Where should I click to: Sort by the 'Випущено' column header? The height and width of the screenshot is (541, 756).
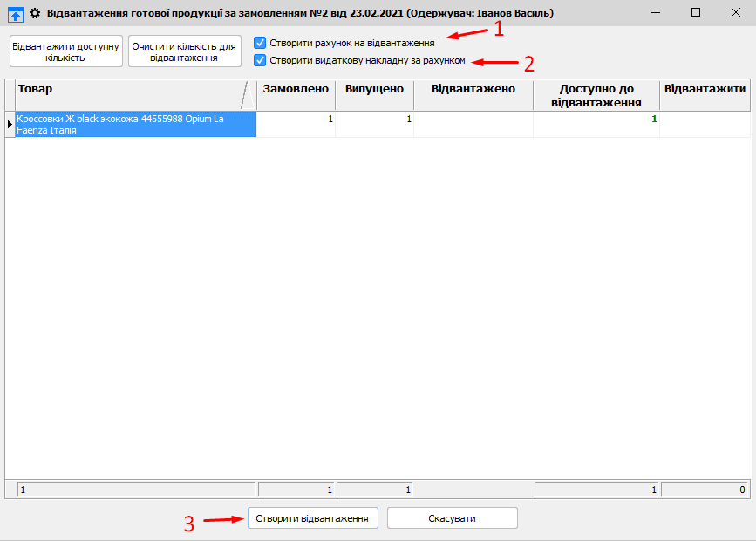click(374, 89)
